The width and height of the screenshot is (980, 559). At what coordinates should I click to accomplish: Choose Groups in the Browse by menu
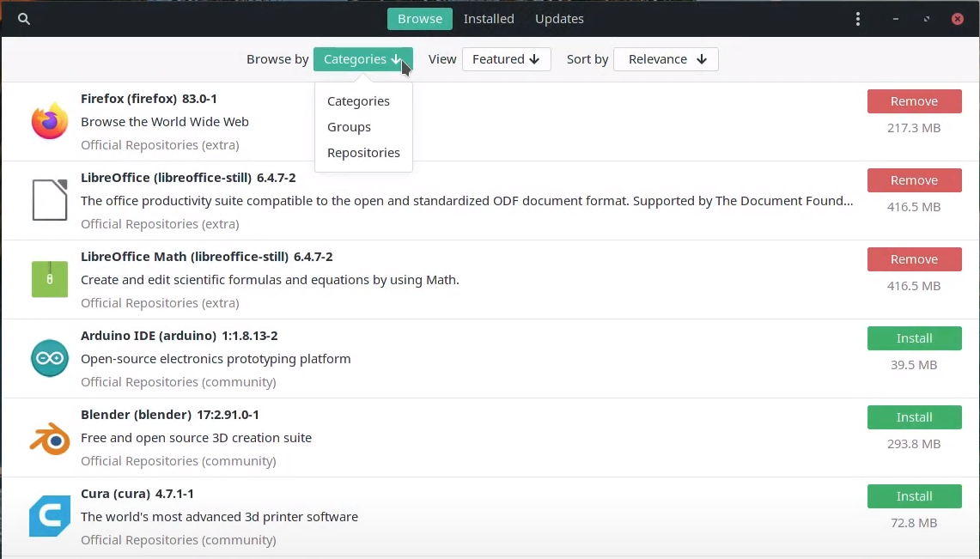349,127
